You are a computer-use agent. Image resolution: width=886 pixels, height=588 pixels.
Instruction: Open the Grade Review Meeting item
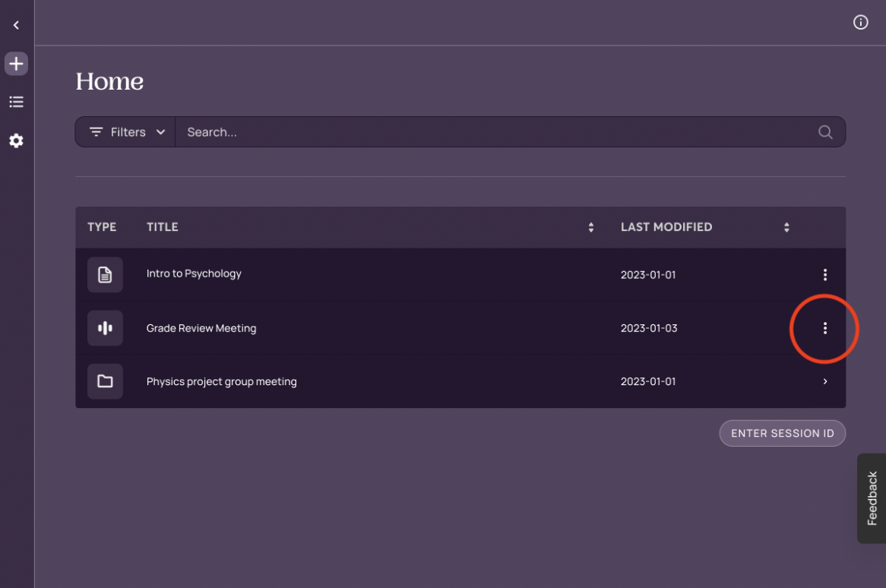[x=201, y=328]
